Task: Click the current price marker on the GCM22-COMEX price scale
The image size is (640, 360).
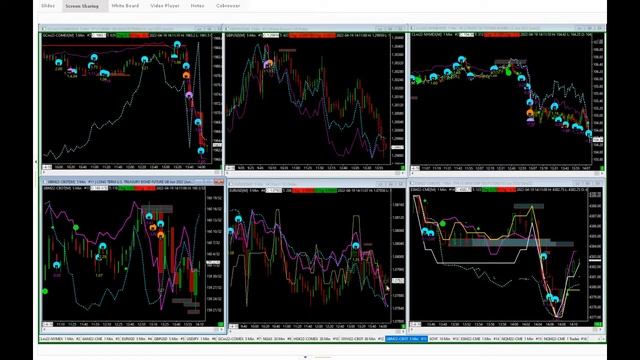Action: 217,145
